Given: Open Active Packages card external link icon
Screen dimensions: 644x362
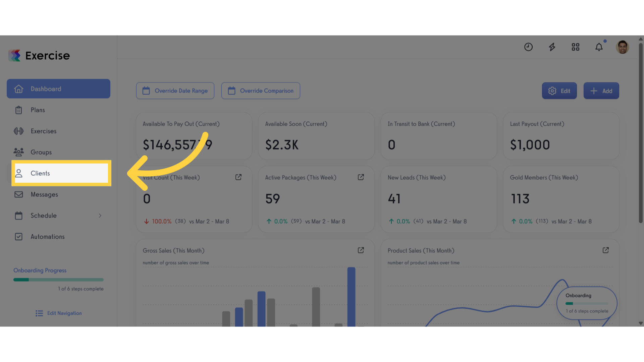Looking at the screenshot, I should tap(361, 177).
